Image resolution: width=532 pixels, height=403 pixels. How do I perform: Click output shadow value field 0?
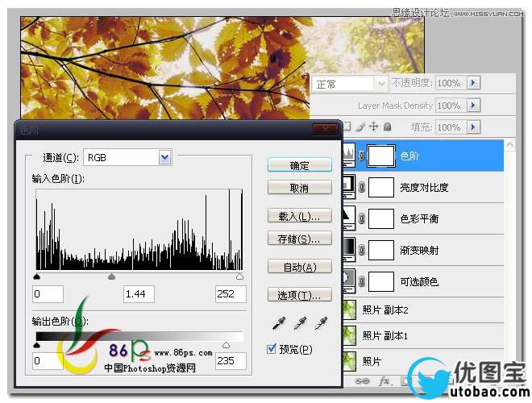click(x=48, y=361)
